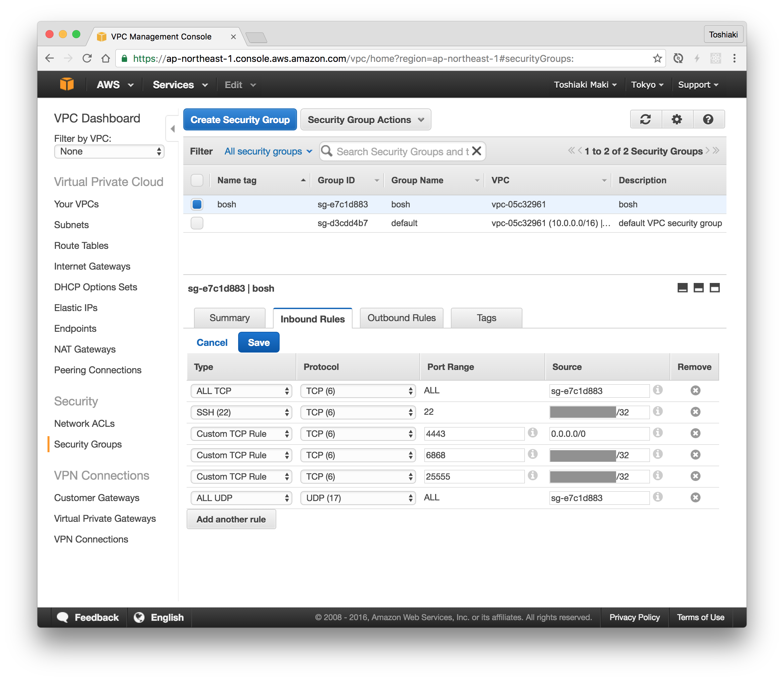
Task: Open the Filter by VPC dropdown
Action: (109, 151)
